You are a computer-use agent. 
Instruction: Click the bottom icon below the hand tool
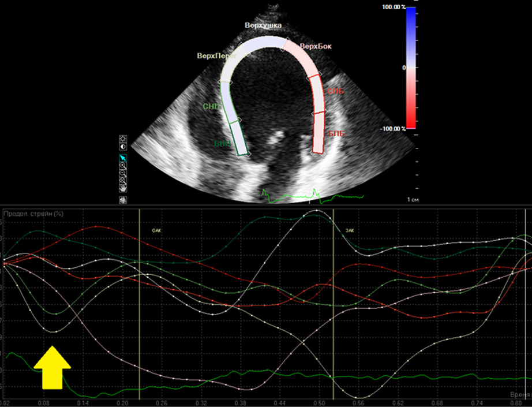click(x=123, y=200)
